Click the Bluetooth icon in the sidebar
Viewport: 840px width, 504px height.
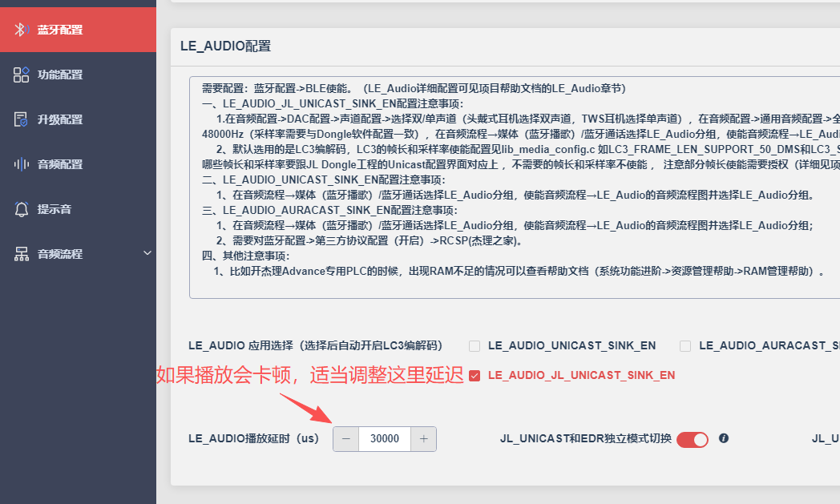pyautogui.click(x=21, y=30)
